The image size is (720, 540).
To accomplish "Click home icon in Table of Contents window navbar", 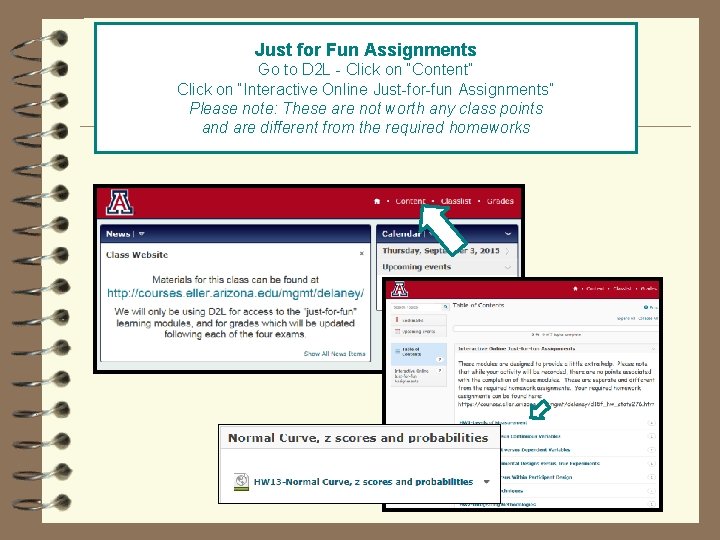I will pyautogui.click(x=575, y=289).
